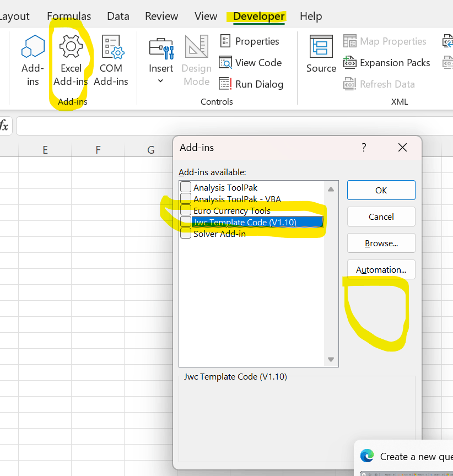
Task: Click the fx insert function icon
Action: coord(4,126)
